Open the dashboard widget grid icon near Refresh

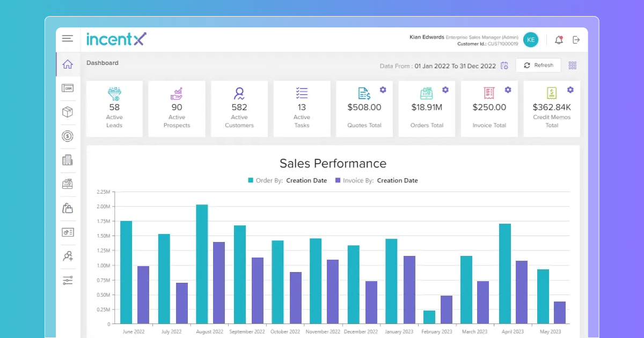coord(572,65)
